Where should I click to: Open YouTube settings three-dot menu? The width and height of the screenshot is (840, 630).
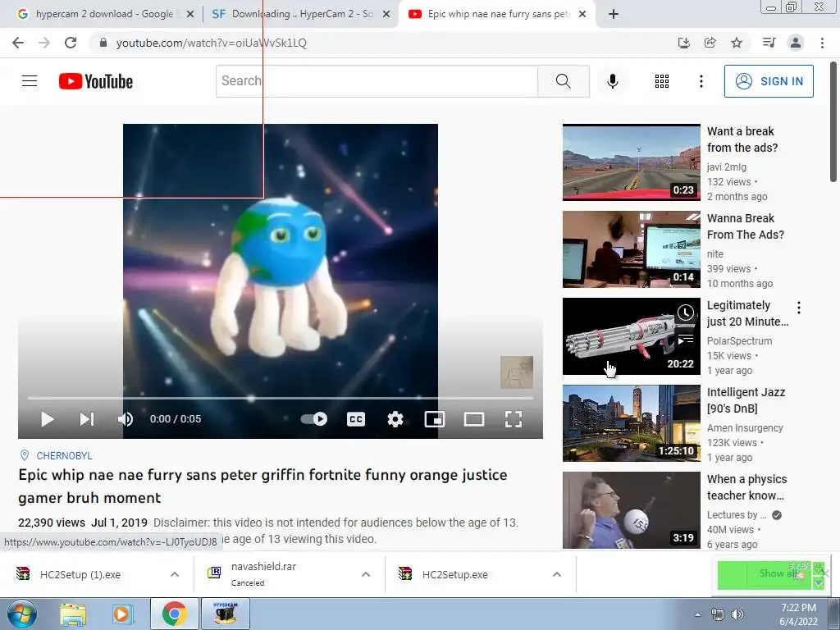[701, 81]
